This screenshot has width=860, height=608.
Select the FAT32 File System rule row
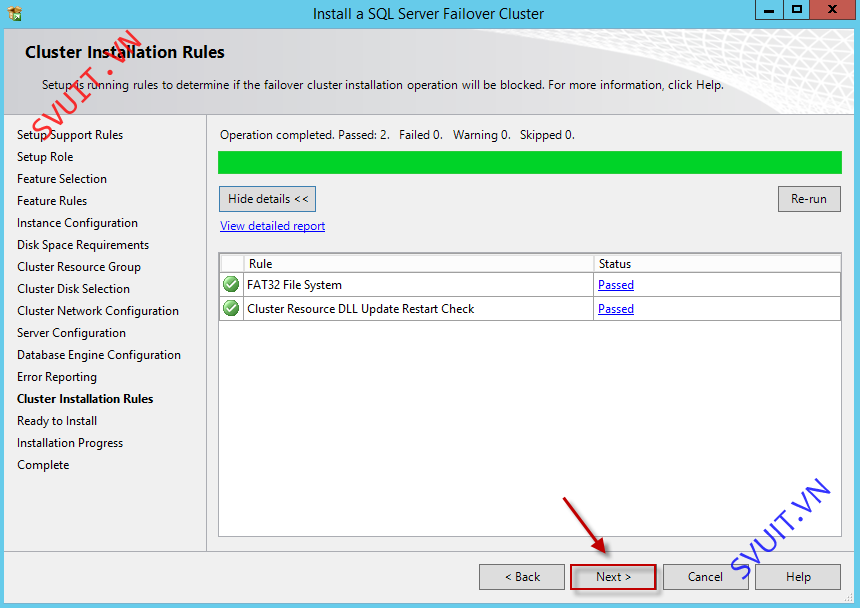click(530, 285)
